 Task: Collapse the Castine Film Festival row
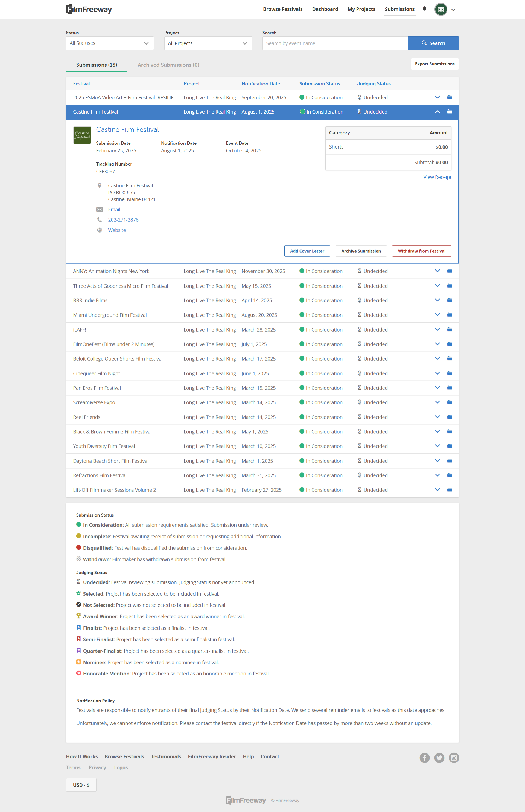coord(437,112)
